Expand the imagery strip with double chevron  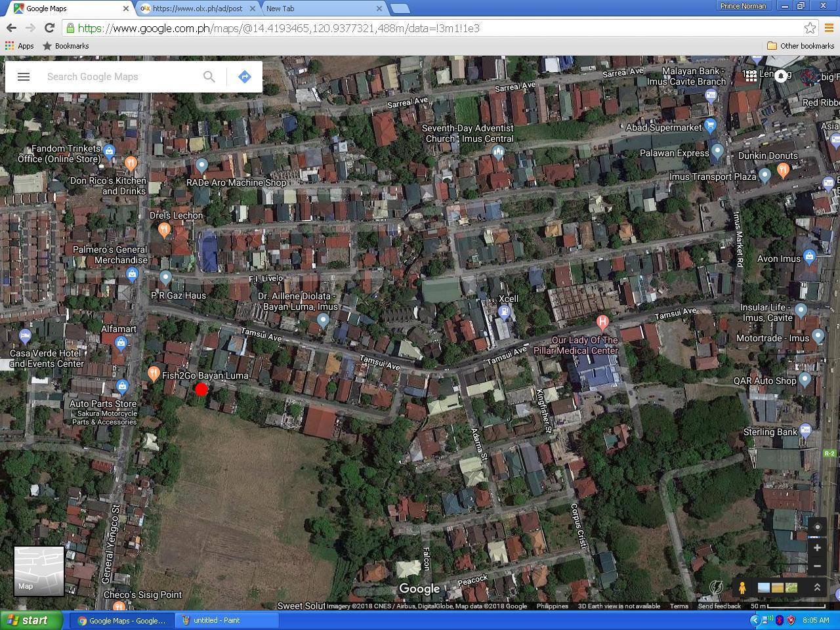817,587
